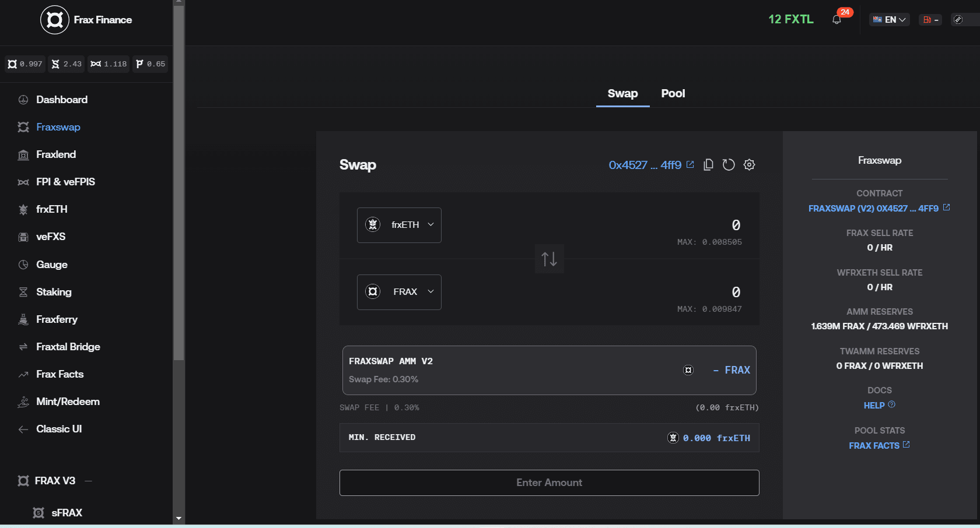Click the FPI price ticker 0.65
Screen dimensions: 980x528
tap(150, 64)
